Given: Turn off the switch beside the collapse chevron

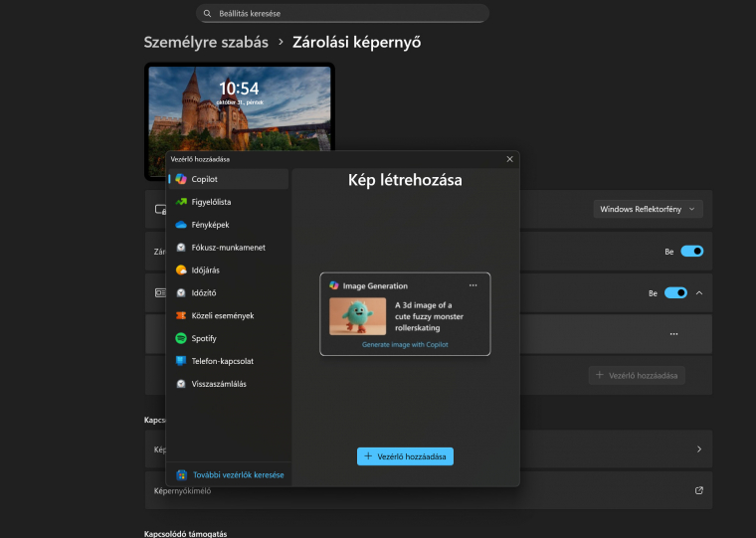Looking at the screenshot, I should [675, 293].
